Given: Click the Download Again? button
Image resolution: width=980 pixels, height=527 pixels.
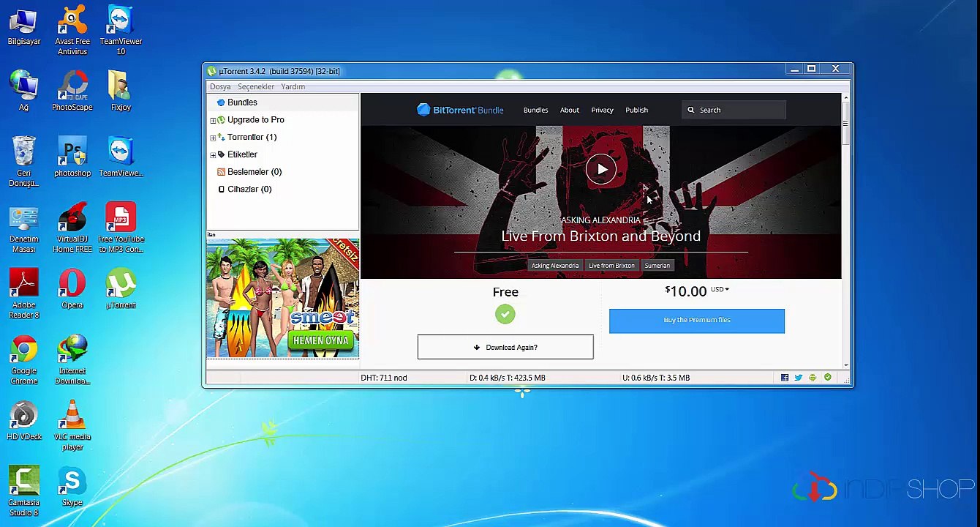Looking at the screenshot, I should pos(505,347).
